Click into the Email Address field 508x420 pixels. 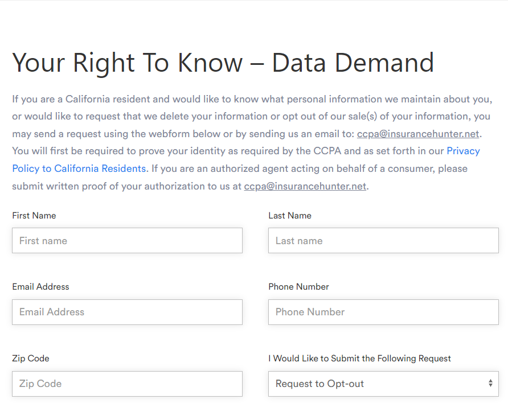(127, 312)
